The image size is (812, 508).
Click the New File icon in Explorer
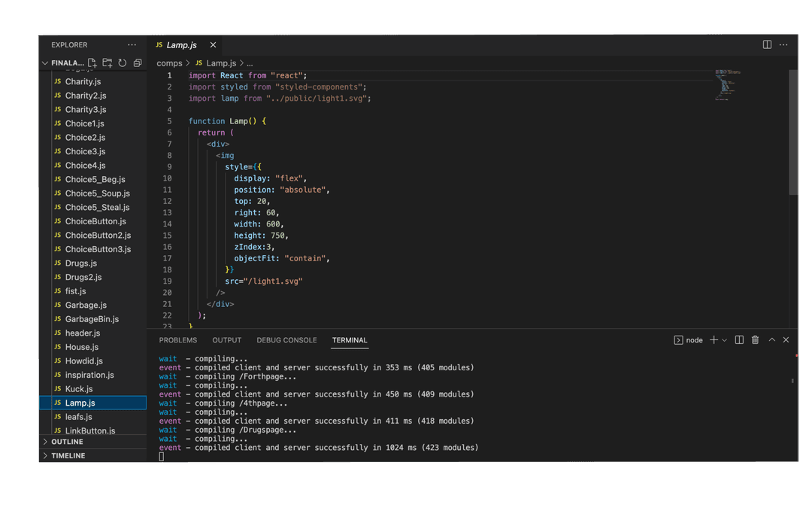click(x=92, y=63)
